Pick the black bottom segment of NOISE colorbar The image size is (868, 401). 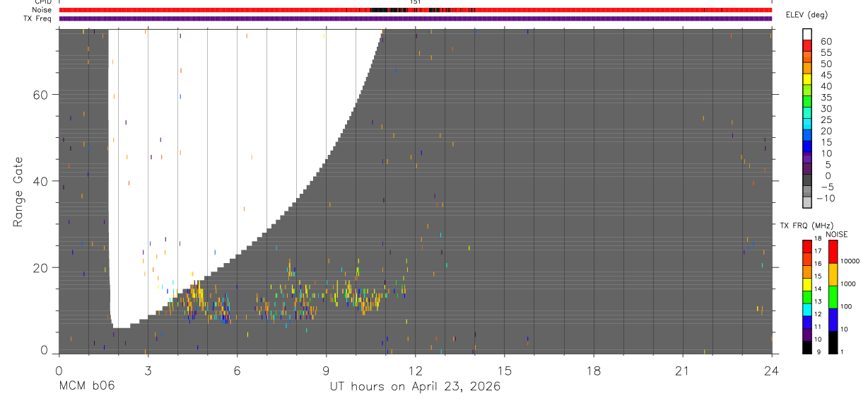(833, 342)
